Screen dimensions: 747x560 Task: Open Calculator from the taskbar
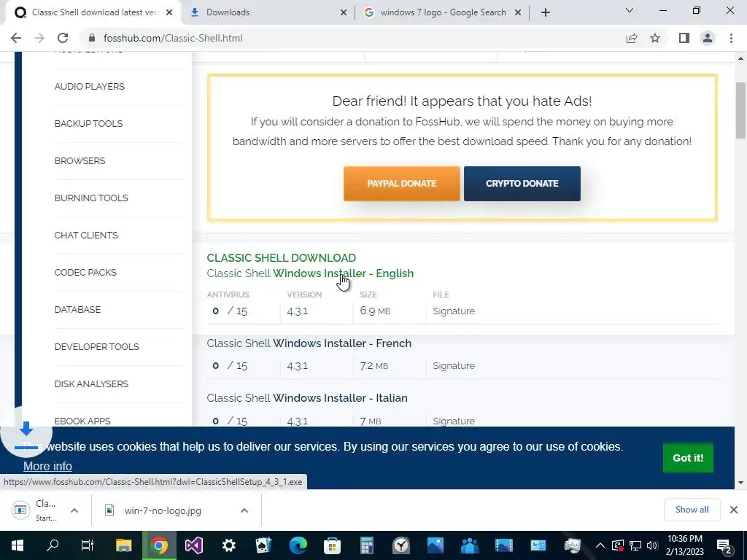366,545
